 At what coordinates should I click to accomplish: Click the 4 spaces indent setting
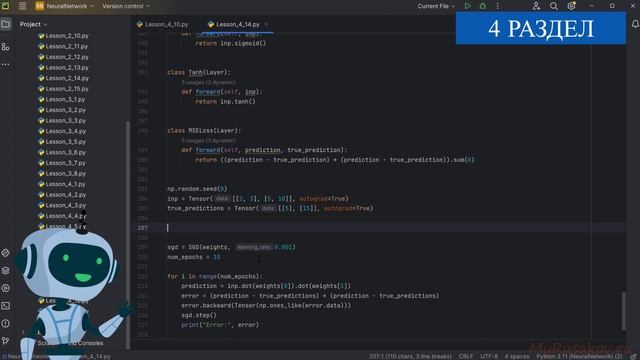(x=516, y=356)
